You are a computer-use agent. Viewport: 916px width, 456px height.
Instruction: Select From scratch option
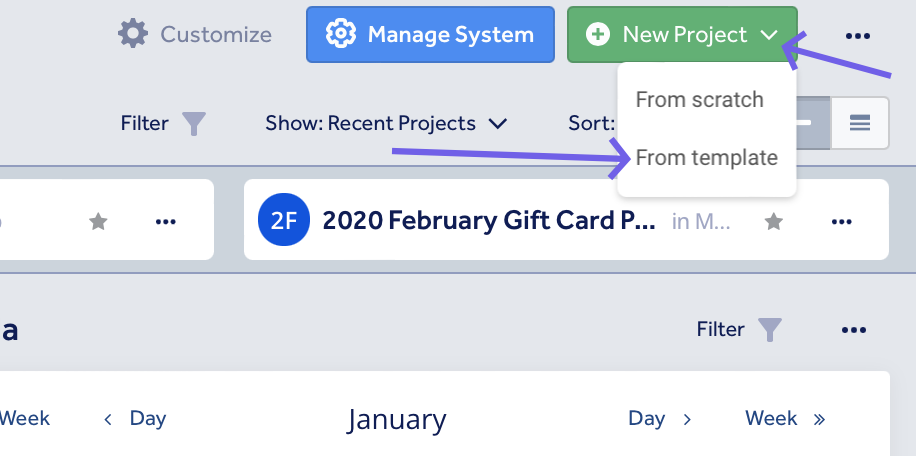pos(699,100)
